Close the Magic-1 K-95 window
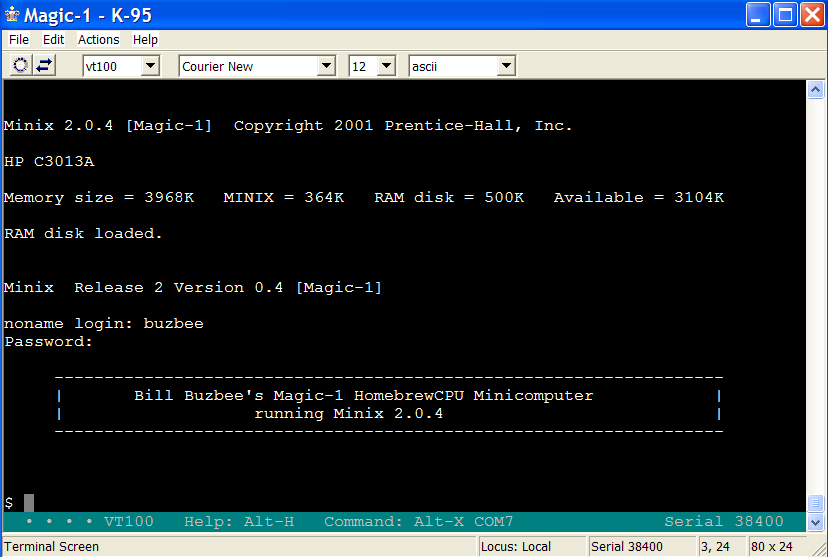Screen dimensions: 828x557 810,15
